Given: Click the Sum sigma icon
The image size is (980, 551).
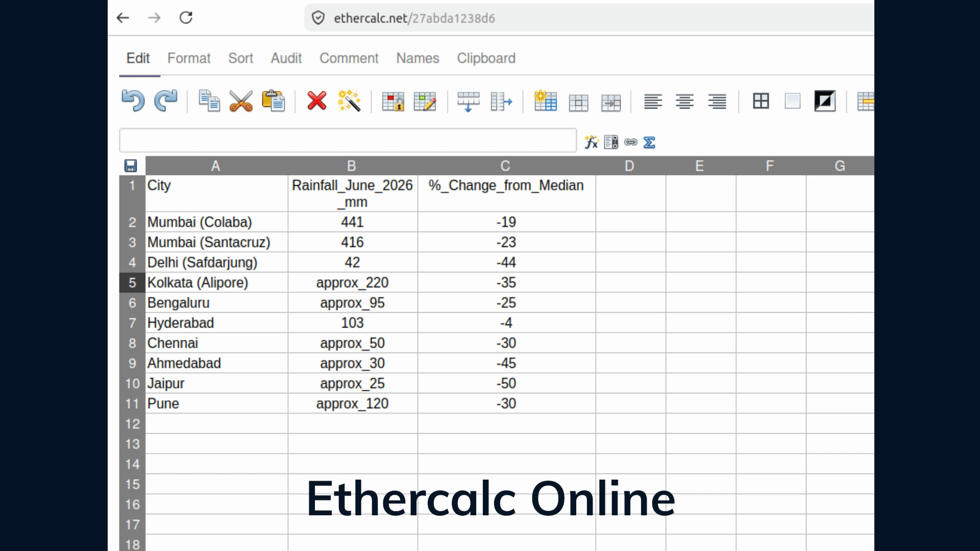Looking at the screenshot, I should pos(649,142).
